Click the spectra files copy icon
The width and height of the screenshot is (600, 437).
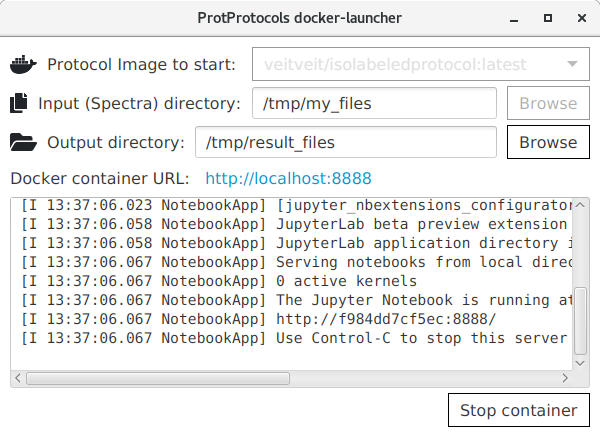(19, 103)
